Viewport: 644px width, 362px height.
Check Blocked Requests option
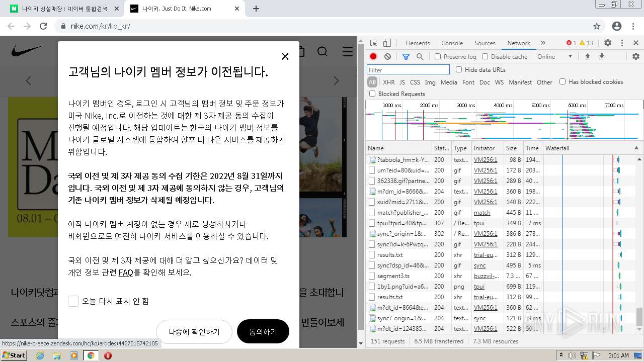[372, 94]
